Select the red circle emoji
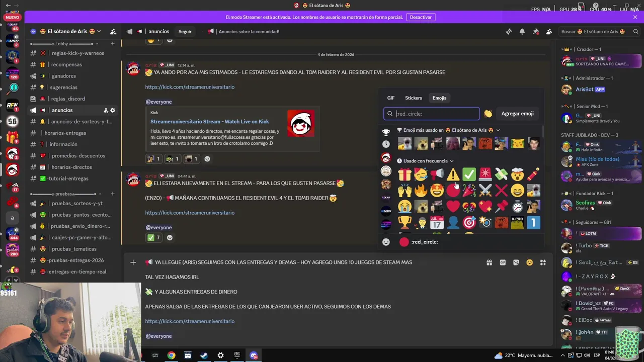This screenshot has width=644, height=362. pos(453,191)
